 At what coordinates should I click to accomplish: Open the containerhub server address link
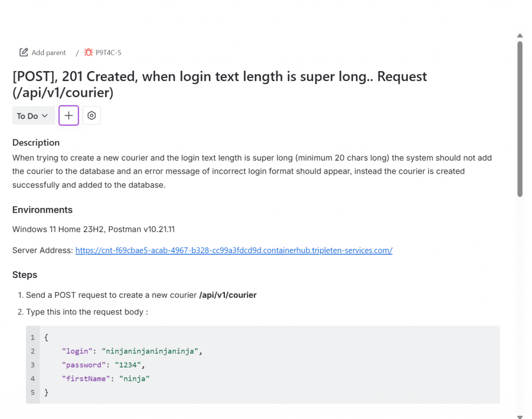pyautogui.click(x=234, y=250)
